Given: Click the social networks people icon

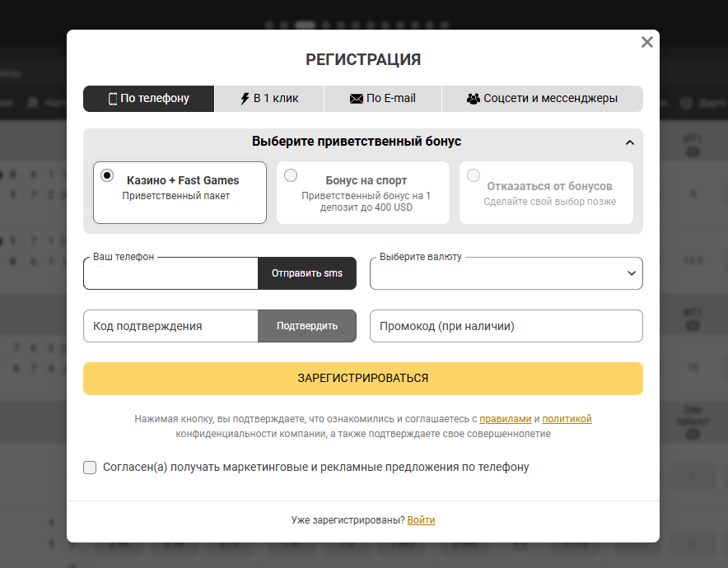Looking at the screenshot, I should (473, 99).
